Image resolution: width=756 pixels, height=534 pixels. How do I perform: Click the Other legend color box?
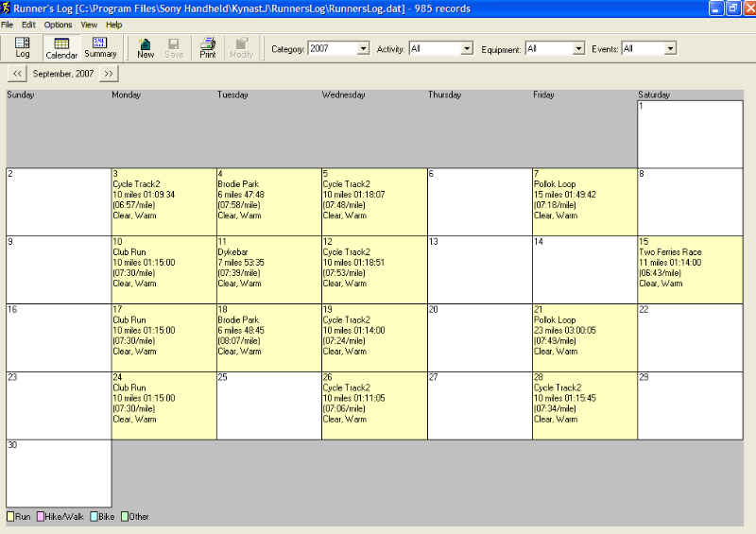pos(125,517)
